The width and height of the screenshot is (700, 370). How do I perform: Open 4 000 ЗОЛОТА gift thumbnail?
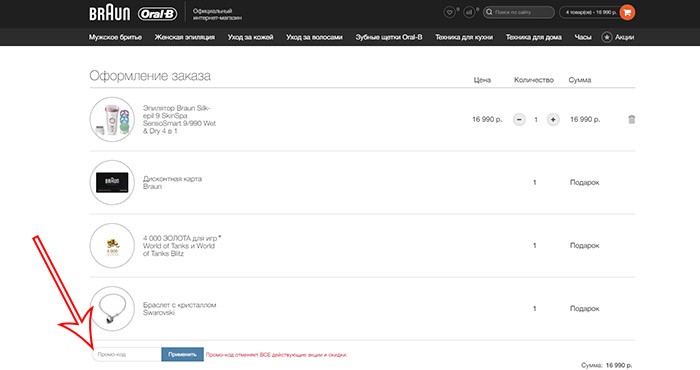(x=112, y=245)
